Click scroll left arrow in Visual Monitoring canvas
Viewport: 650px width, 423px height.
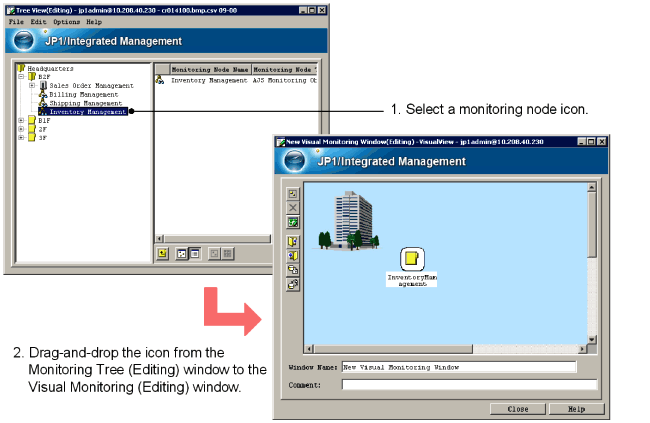309,349
